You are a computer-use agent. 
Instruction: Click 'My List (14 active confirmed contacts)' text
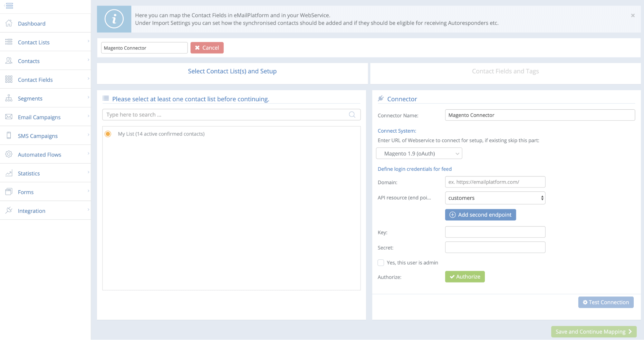click(161, 134)
